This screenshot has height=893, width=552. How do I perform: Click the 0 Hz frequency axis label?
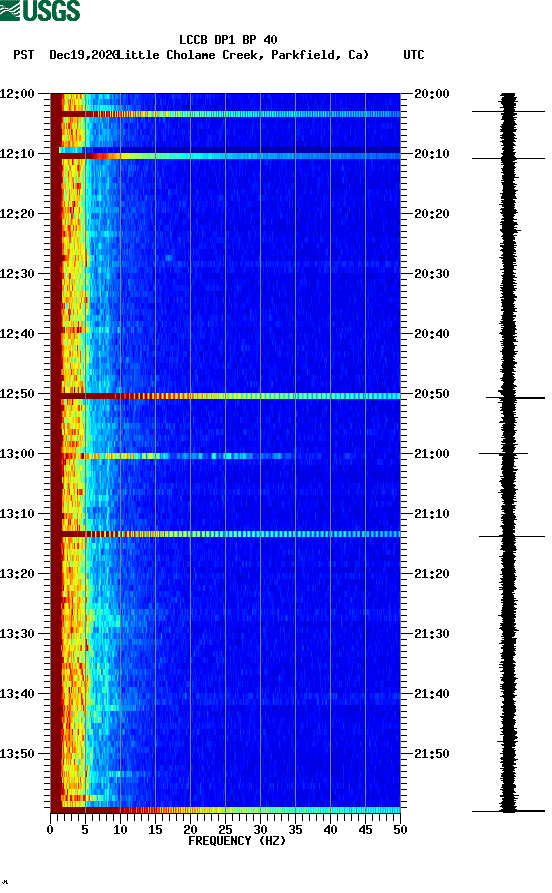(x=50, y=830)
